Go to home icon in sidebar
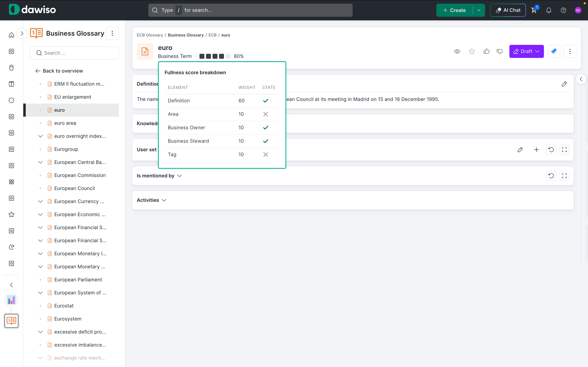 pyautogui.click(x=11, y=35)
